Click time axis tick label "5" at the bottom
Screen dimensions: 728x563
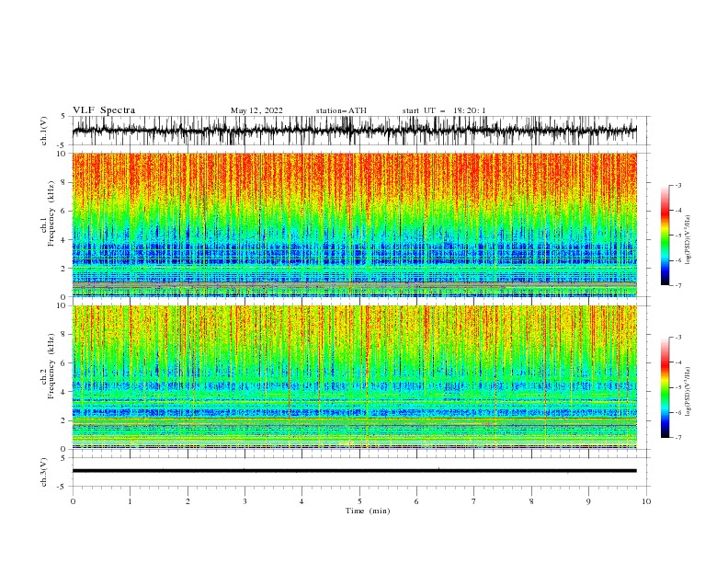tap(359, 501)
